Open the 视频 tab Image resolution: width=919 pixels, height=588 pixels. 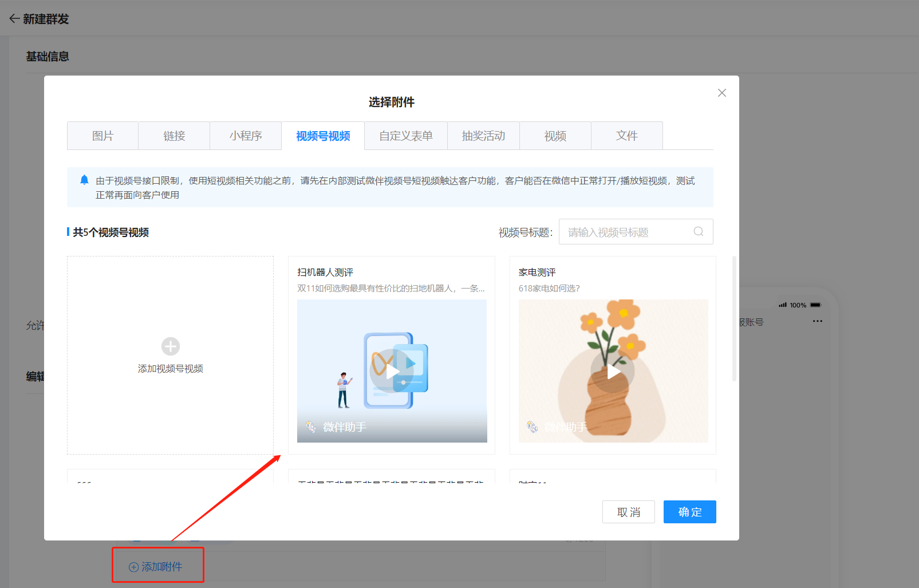555,136
